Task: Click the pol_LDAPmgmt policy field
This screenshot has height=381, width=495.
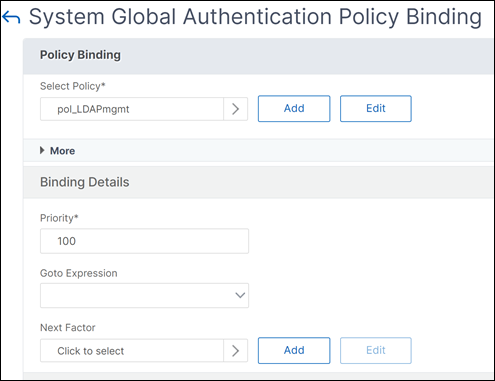Action: 132,109
